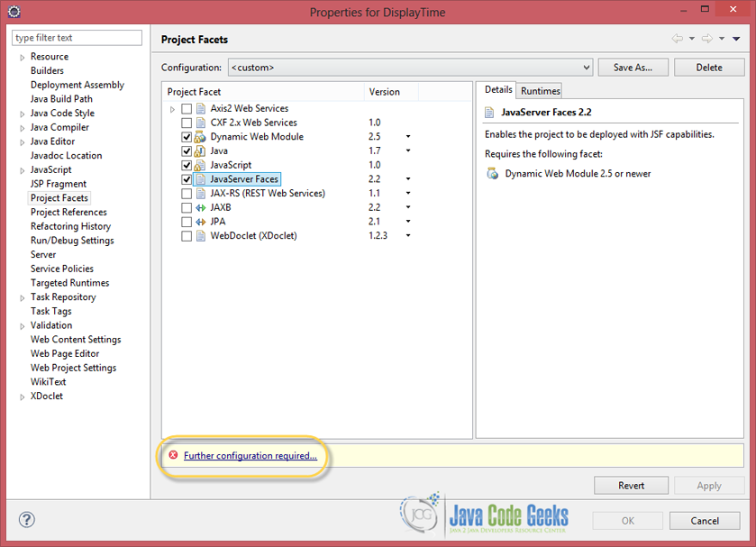This screenshot has height=547, width=756.
Task: Open the Configuration dropdown
Action: pos(410,68)
